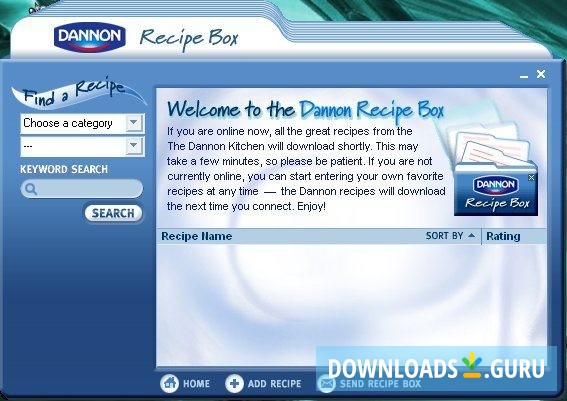567x401 pixels.
Task: Close the Recipe Box window
Action: tap(541, 74)
